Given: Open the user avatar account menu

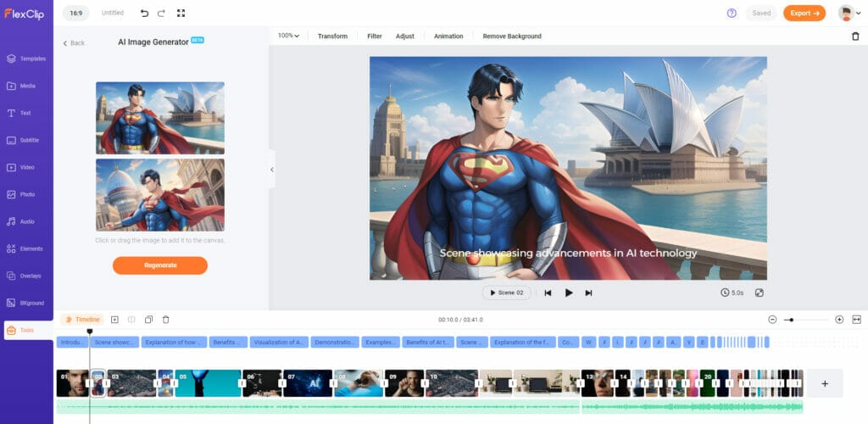Looking at the screenshot, I should 849,14.
